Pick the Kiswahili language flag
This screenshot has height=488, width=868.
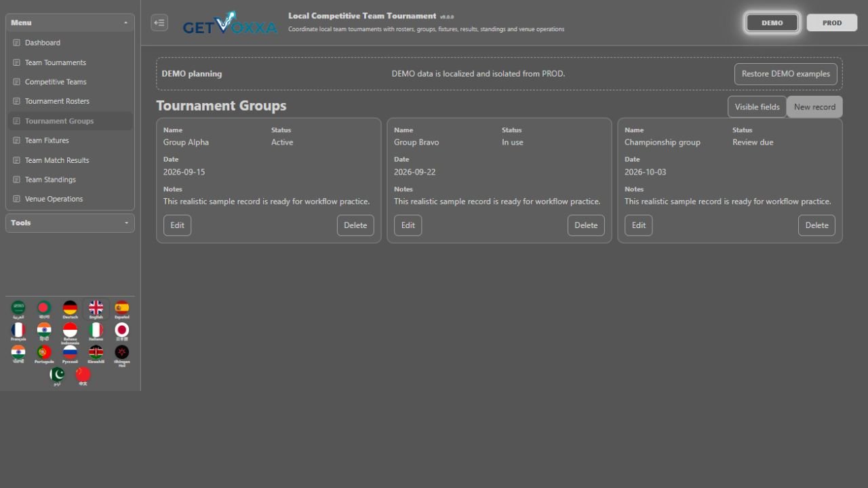96,353
